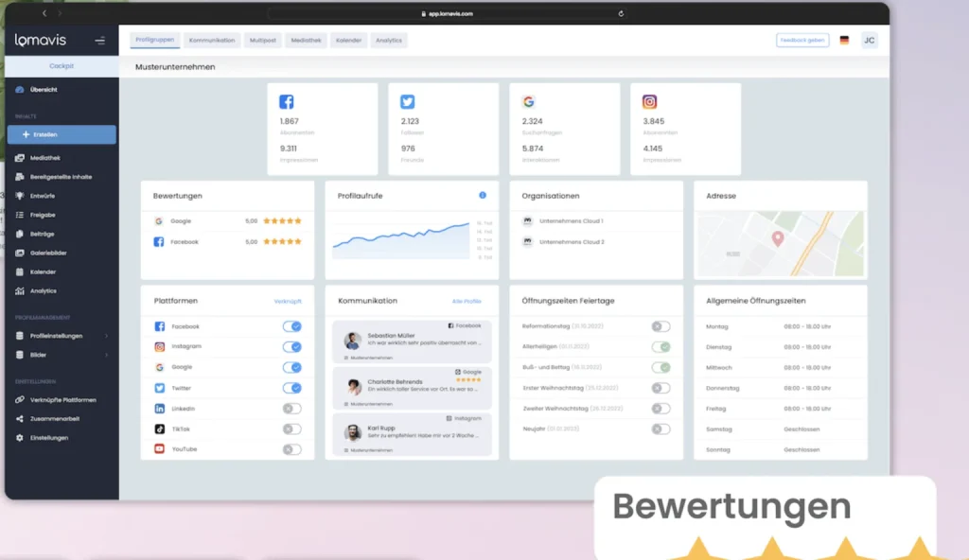The height and width of the screenshot is (560, 969).
Task: Enable the LinkedIn platform toggle
Action: tap(291, 409)
